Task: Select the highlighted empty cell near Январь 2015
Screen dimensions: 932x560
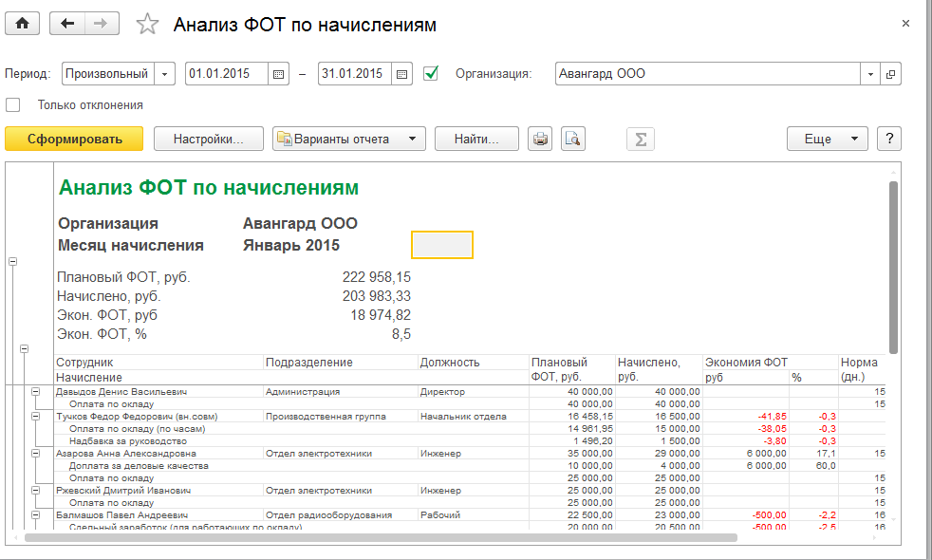Action: tap(442, 245)
